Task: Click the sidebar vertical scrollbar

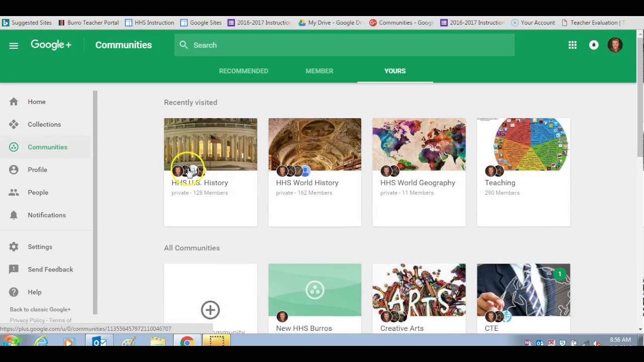Action: tap(95, 202)
